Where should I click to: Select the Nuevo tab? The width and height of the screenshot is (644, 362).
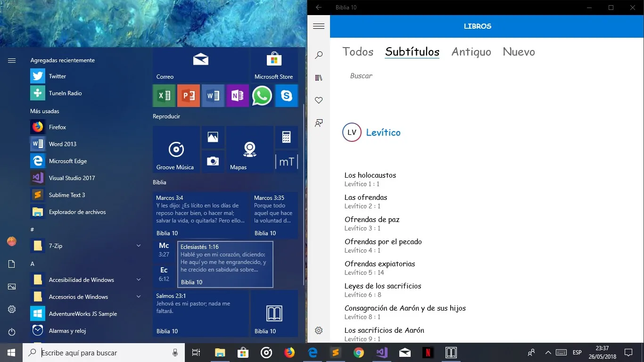coord(519,52)
